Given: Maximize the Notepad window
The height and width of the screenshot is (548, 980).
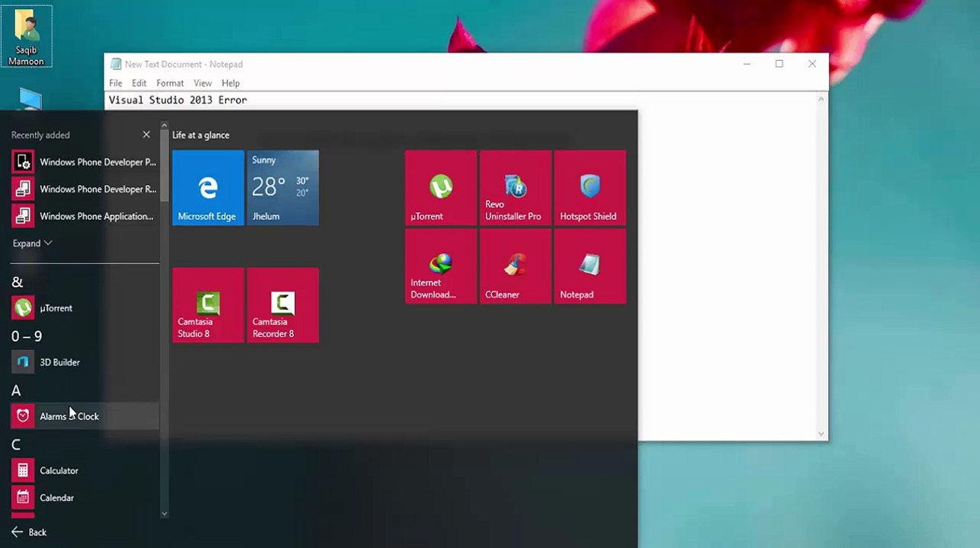Looking at the screenshot, I should click(779, 64).
